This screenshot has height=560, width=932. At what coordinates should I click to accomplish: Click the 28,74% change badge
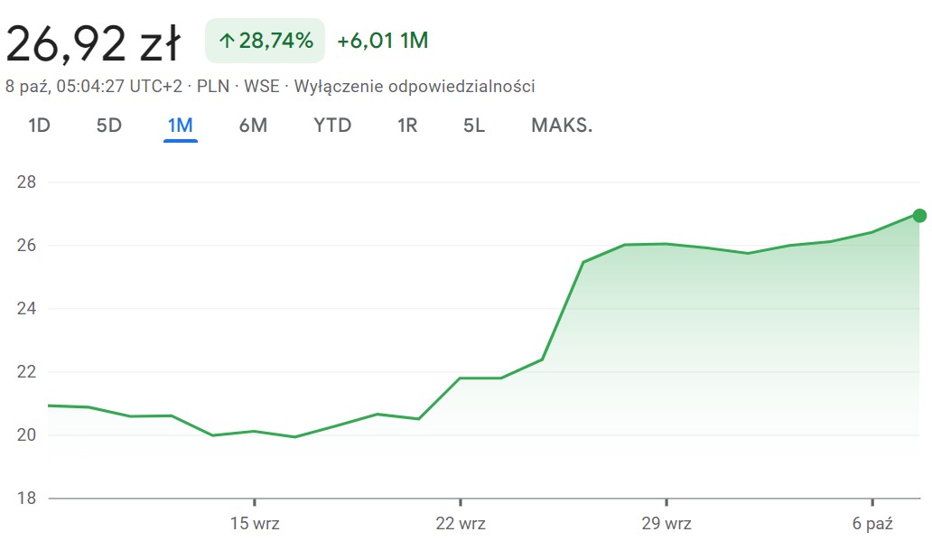(x=265, y=41)
